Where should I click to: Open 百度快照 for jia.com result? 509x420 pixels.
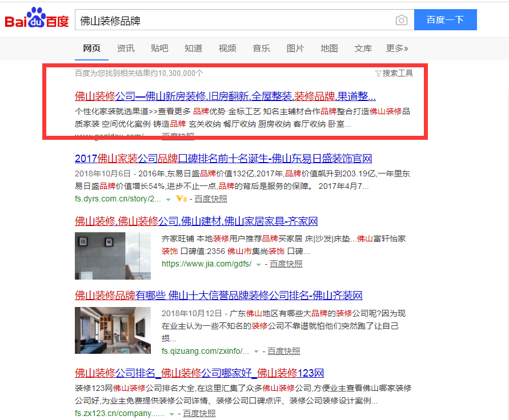286,264
